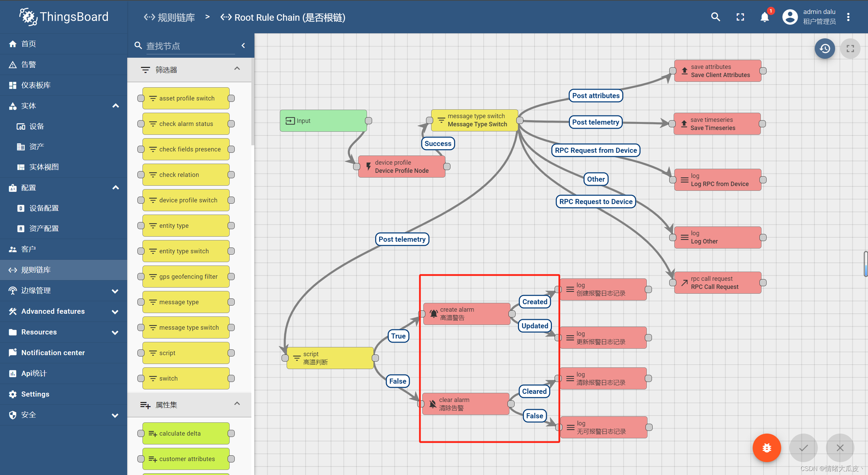Click the orange debug bug button
This screenshot has height=475, width=868.
[x=767, y=448]
